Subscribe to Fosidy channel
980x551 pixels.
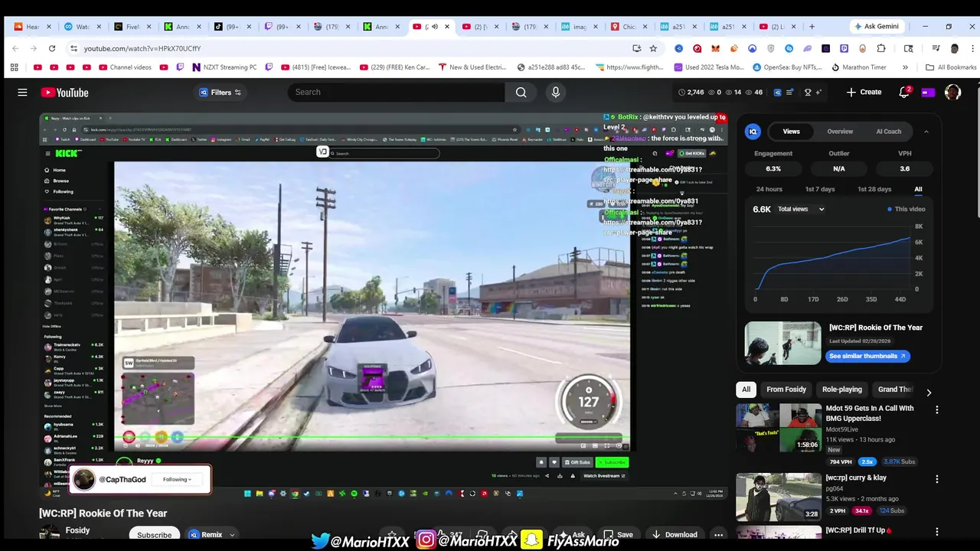point(154,535)
